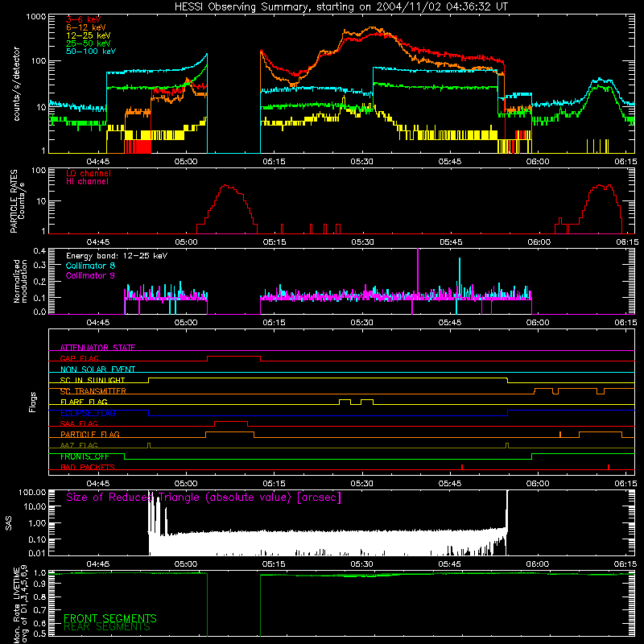Click the 05:30 tick label under count-rate plot

tap(361, 162)
